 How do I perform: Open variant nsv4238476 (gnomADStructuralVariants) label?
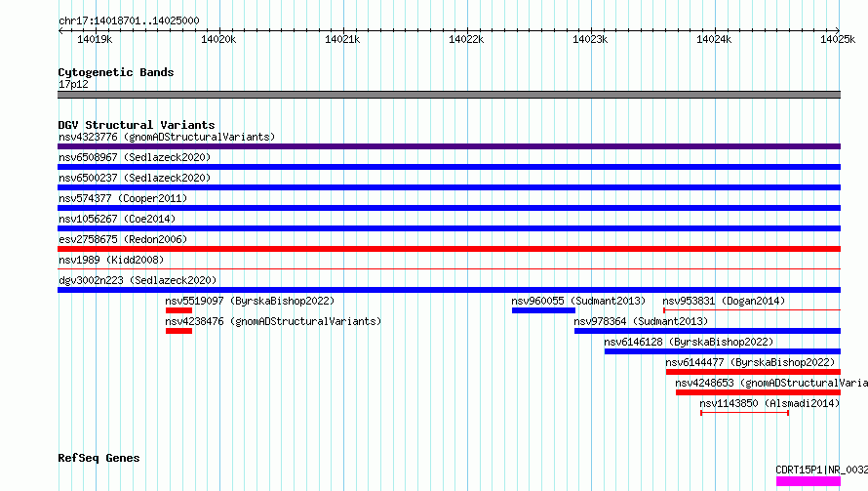273,321
